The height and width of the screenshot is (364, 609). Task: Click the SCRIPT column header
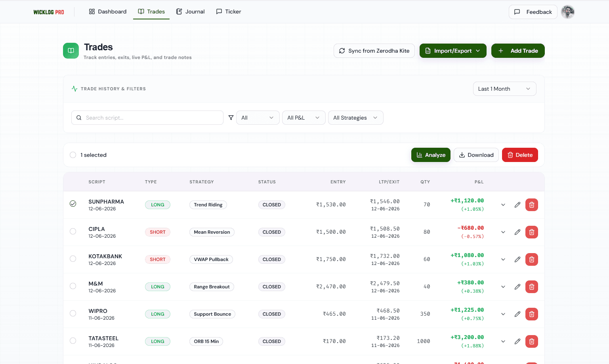pyautogui.click(x=97, y=182)
